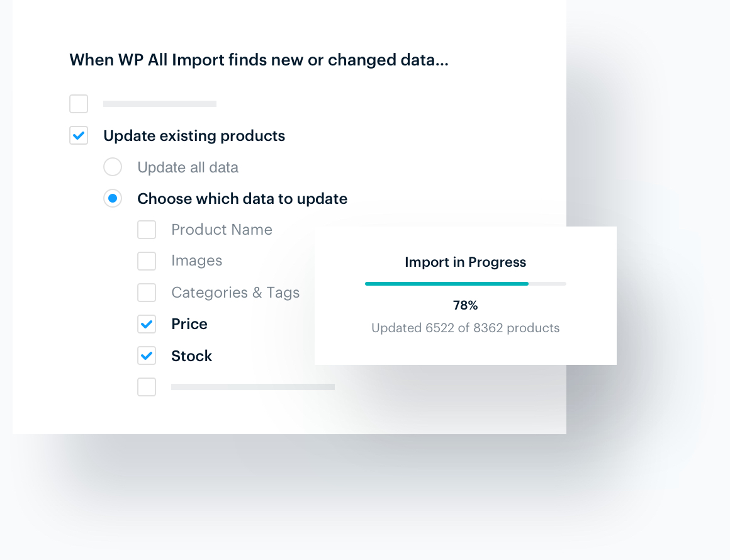Viewport: 730px width, 560px height.
Task: Click the Import in Progress panel
Action: click(466, 296)
